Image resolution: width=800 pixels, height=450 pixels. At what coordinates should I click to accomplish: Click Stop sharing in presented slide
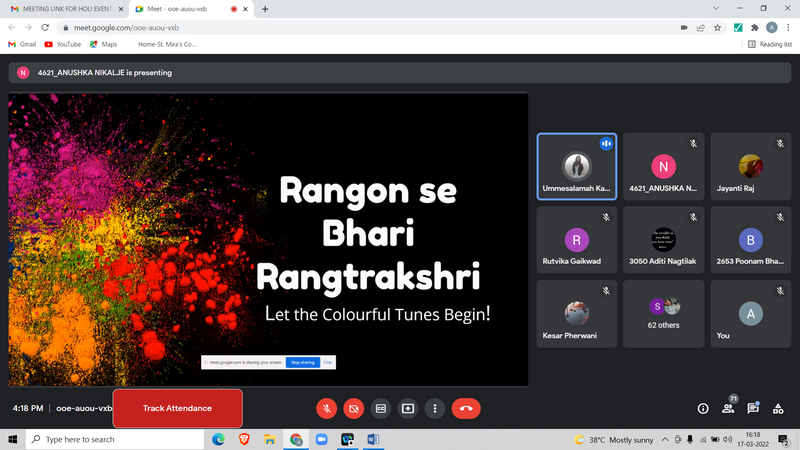(303, 362)
